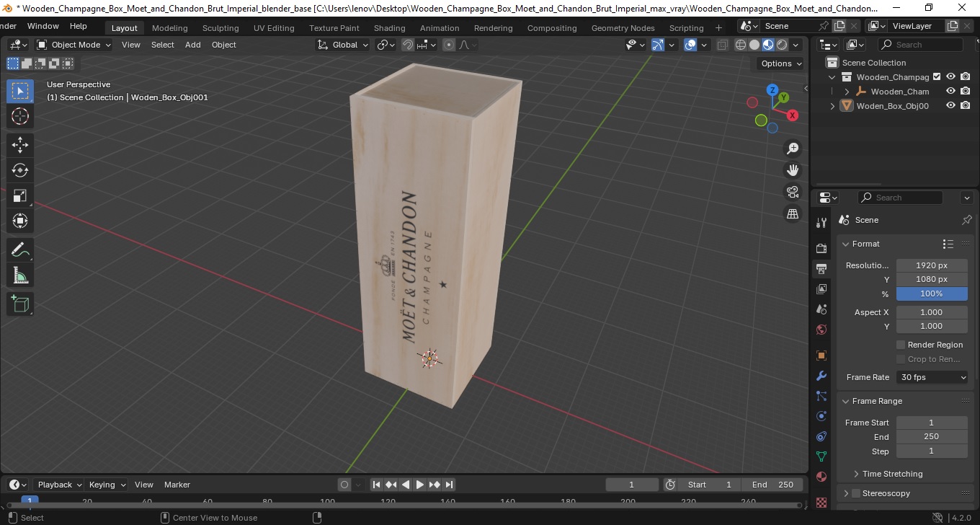
Task: Switch to the Modeling workspace tab
Action: coord(170,28)
